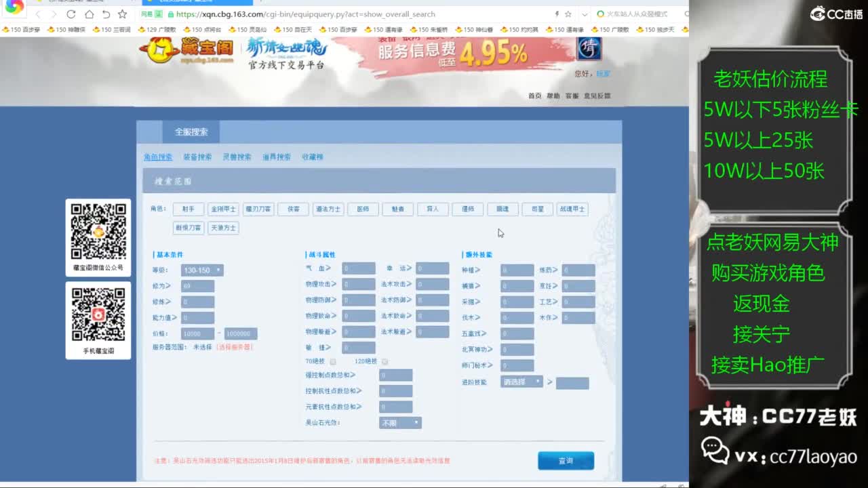The height and width of the screenshot is (488, 868).
Task: Open the 选择服务器 link
Action: [x=235, y=348]
